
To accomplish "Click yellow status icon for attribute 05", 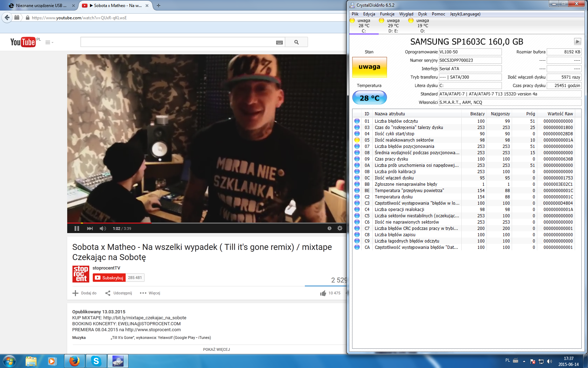I will pyautogui.click(x=357, y=140).
